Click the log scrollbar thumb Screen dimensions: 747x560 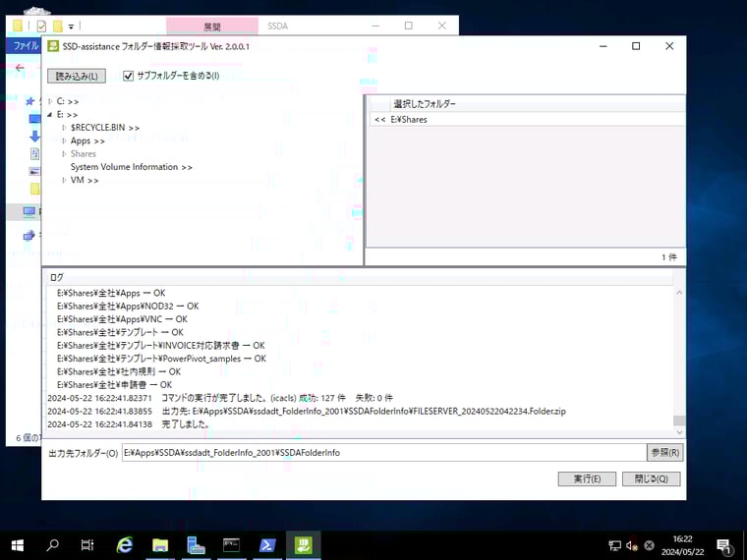click(679, 420)
